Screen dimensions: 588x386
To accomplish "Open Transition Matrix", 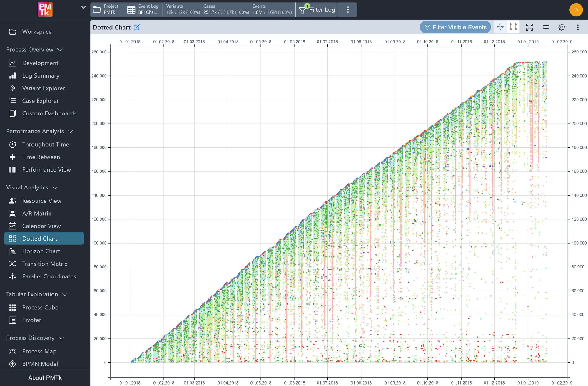I will click(x=44, y=264).
